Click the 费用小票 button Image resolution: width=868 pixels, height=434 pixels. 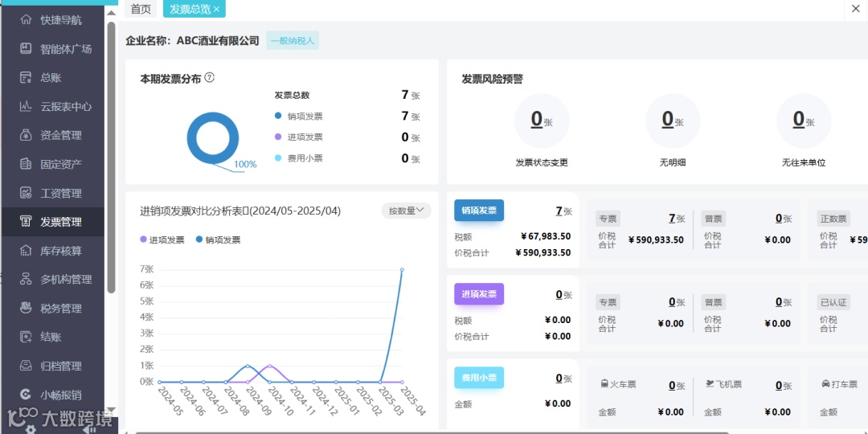point(479,378)
